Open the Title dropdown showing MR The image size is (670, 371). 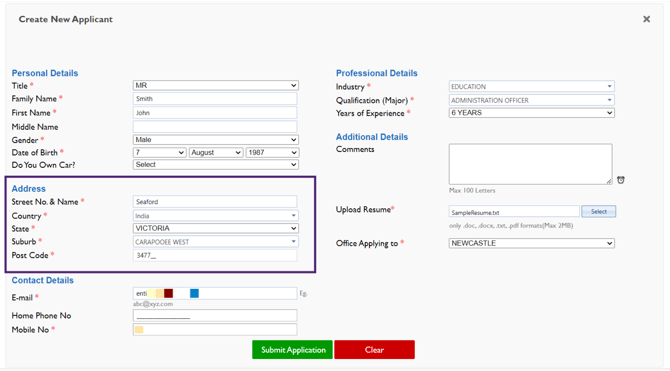pos(215,85)
